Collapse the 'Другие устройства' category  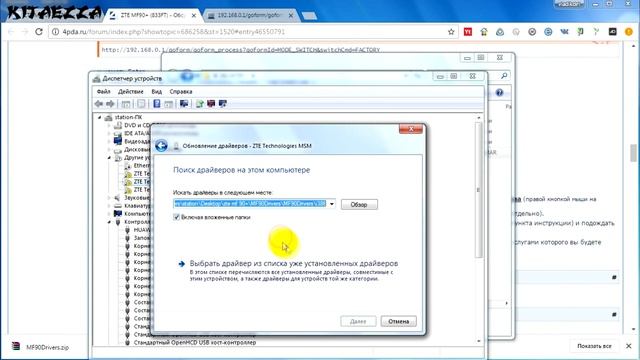tap(109, 158)
